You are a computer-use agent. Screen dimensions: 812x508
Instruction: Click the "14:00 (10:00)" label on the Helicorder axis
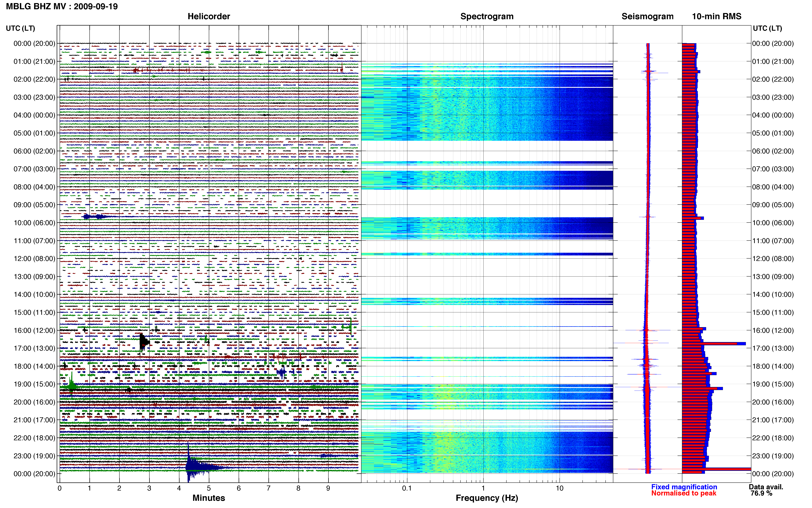click(x=34, y=295)
